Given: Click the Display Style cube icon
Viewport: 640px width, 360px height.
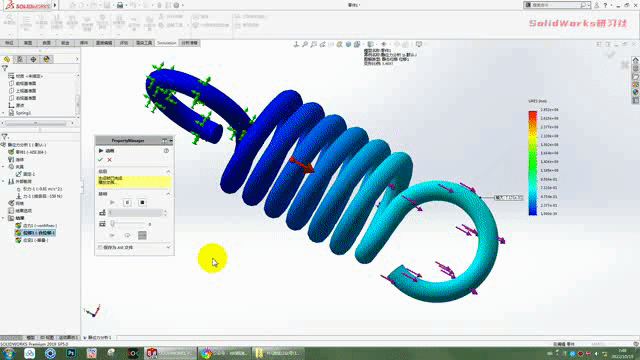Looking at the screenshot, I should (x=371, y=44).
